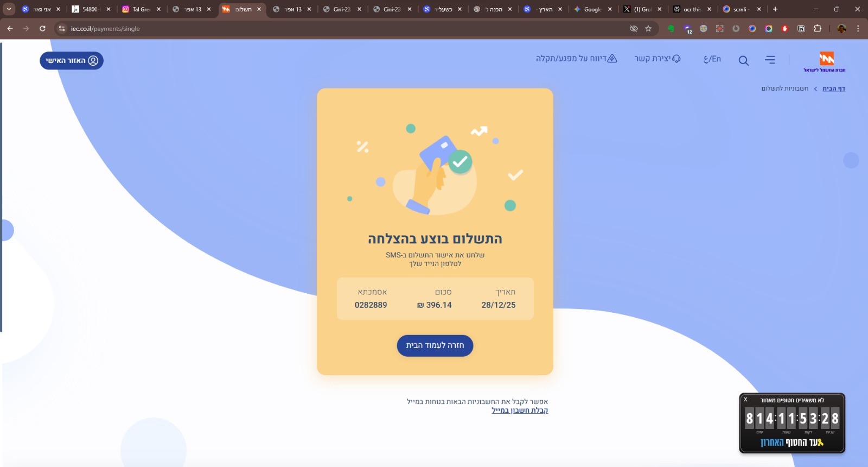
Task: Click the return to homepage button
Action: coord(435,345)
